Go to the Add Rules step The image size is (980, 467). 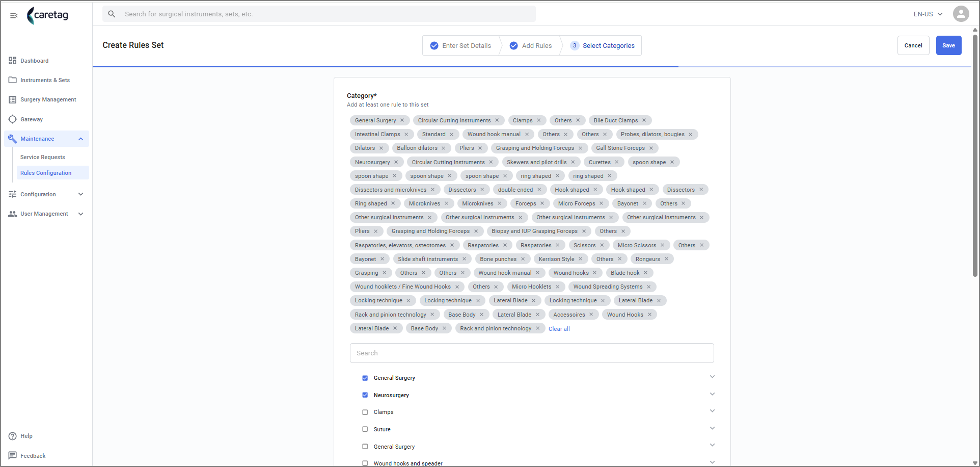[x=531, y=45]
